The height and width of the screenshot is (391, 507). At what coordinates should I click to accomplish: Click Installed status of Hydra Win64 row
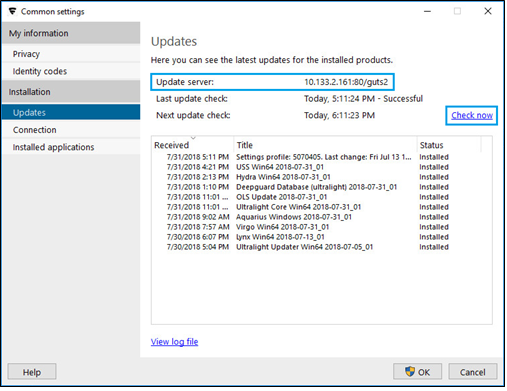(434, 177)
